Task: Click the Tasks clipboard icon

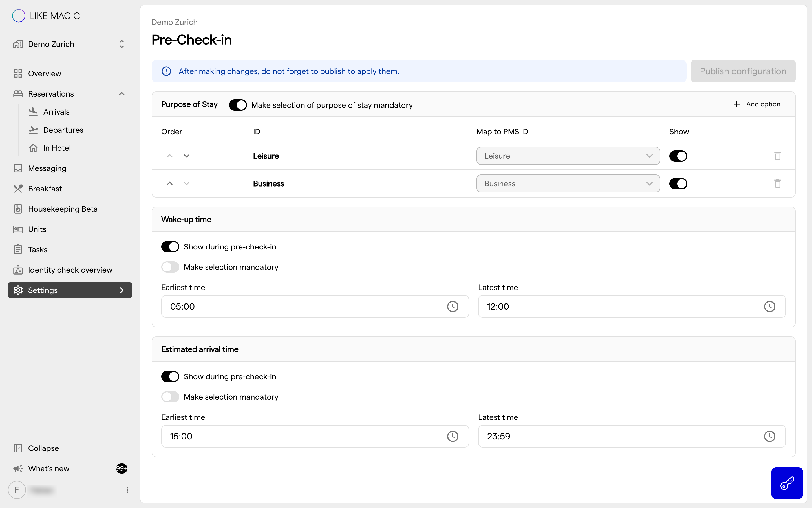Action: click(x=18, y=249)
